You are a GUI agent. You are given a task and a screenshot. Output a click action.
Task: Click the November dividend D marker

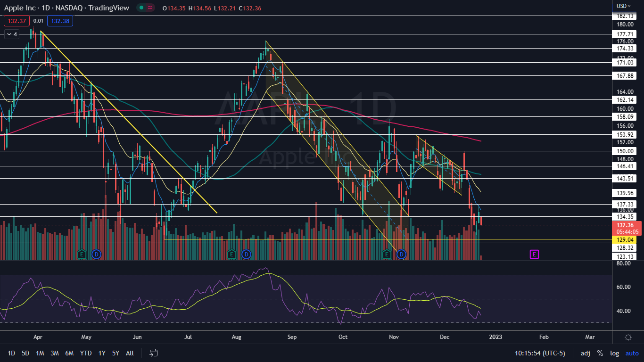click(402, 255)
